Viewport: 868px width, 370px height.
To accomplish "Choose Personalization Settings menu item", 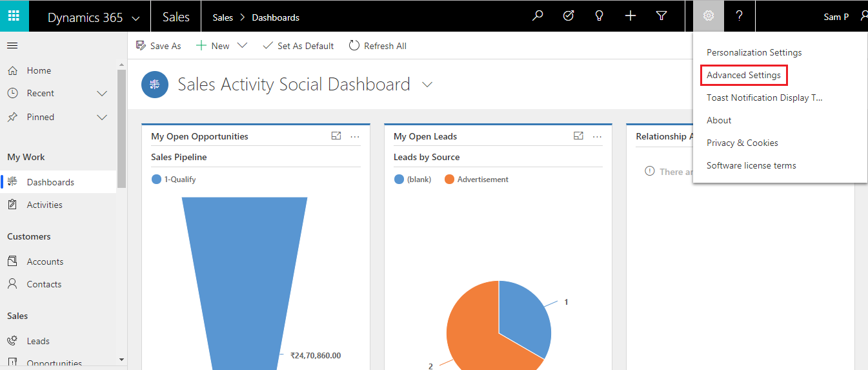I will coord(754,52).
